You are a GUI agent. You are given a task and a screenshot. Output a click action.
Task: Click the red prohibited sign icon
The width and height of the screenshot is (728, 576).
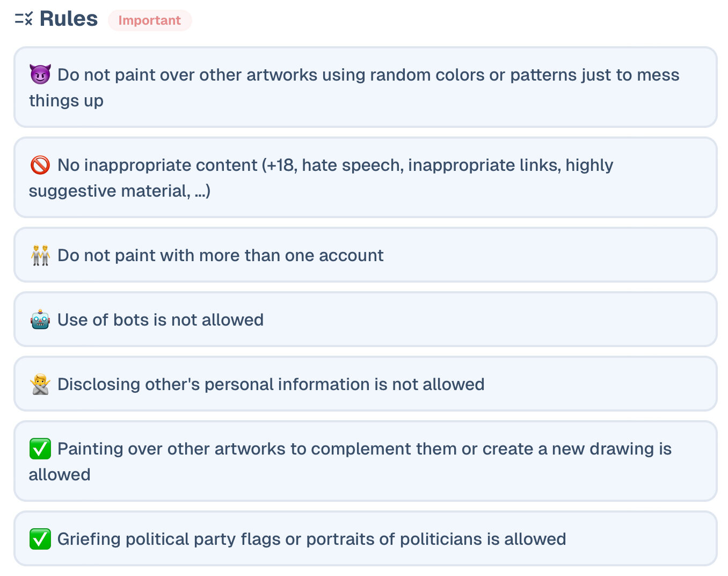[x=40, y=165]
